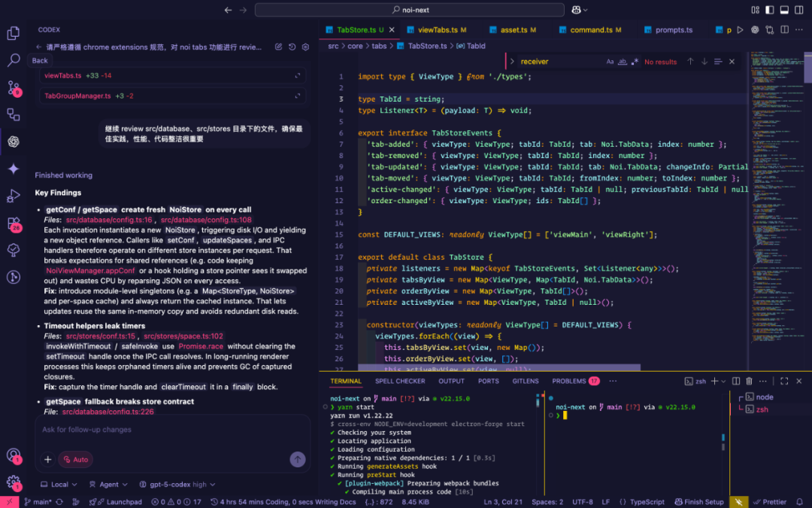This screenshot has height=508, width=812.
Task: Toggle primary side bar layout icon
Action: (770, 10)
